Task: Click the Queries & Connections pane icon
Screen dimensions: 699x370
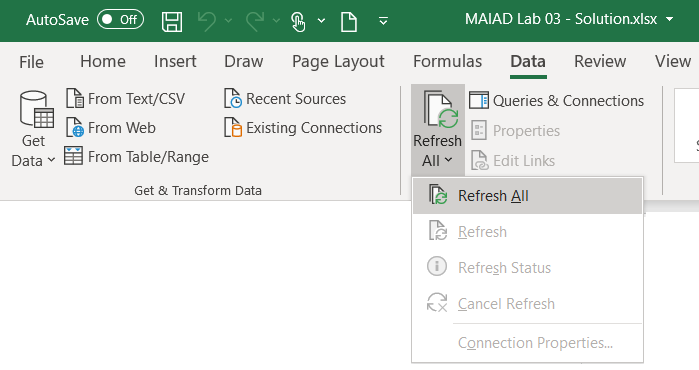Action: tap(479, 101)
